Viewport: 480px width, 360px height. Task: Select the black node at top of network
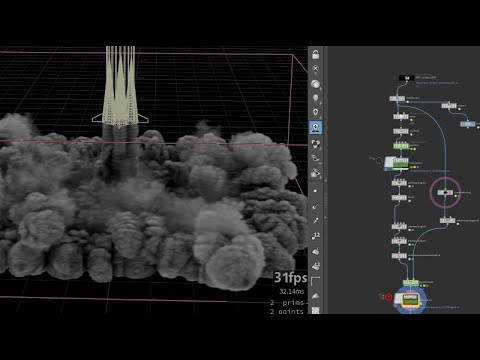click(x=407, y=78)
